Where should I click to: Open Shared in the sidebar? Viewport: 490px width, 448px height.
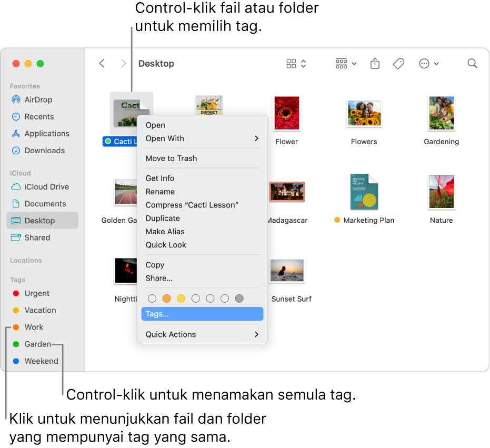pos(31,237)
